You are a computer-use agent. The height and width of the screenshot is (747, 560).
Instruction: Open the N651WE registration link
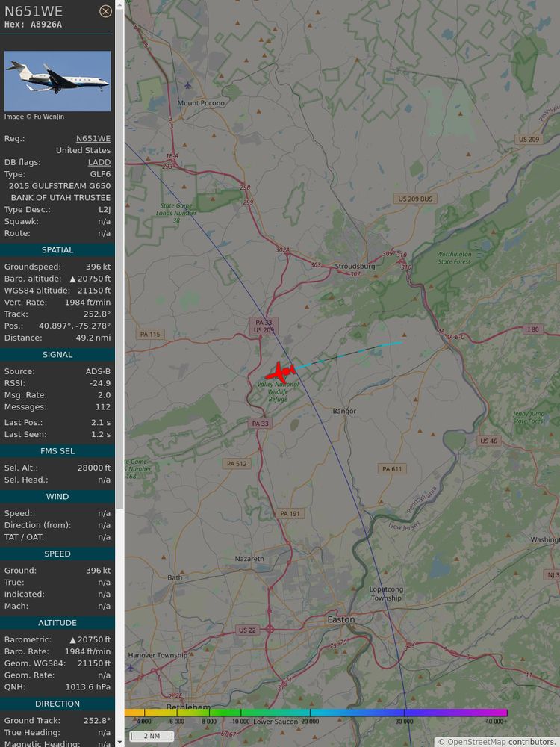[93, 139]
